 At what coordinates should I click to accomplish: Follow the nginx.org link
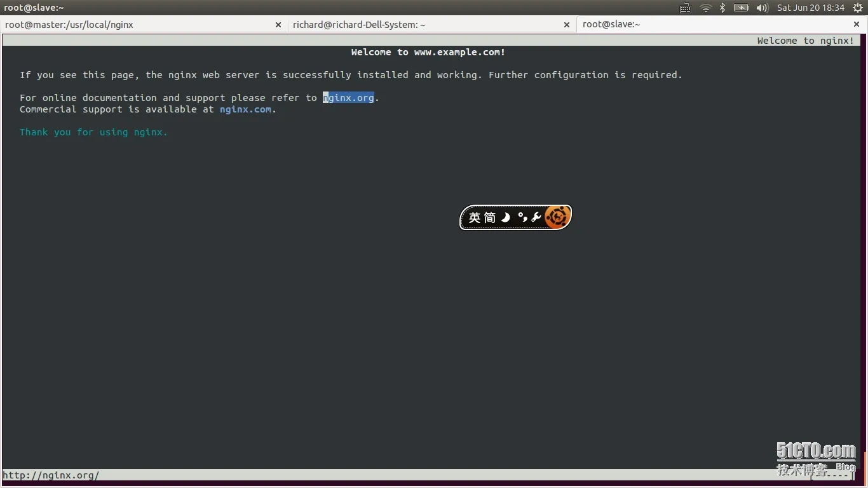[348, 98]
